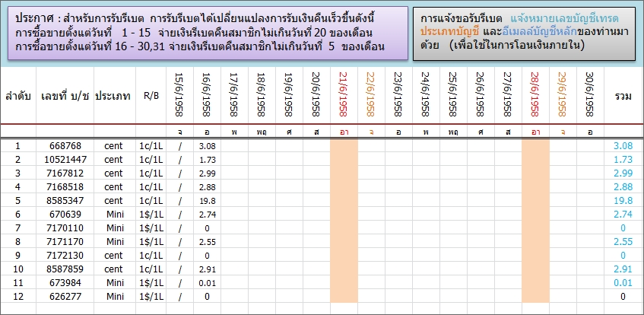Click the gray การแจ้งขอรับรีเบต notice box
This screenshot has width=644, height=315.
tap(524, 33)
